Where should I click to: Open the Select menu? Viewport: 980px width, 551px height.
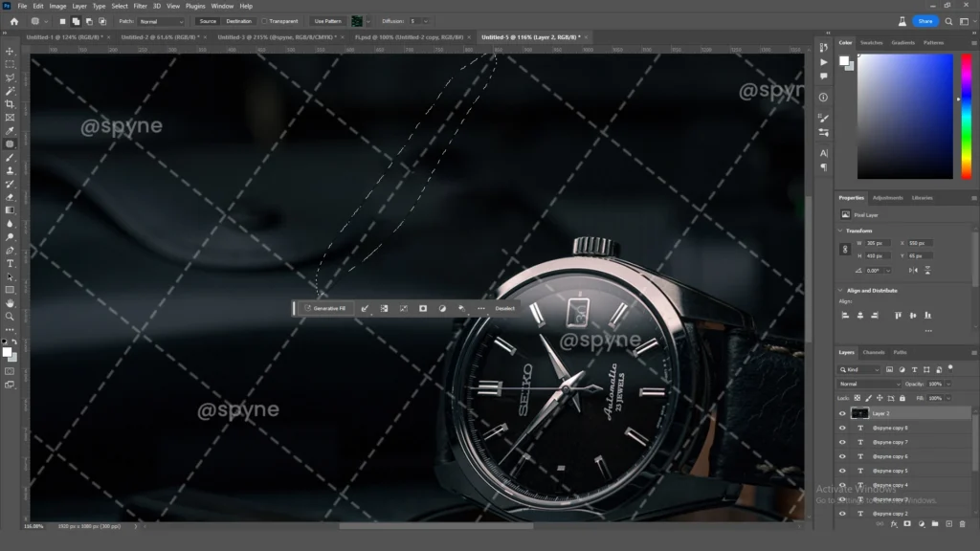pyautogui.click(x=120, y=7)
